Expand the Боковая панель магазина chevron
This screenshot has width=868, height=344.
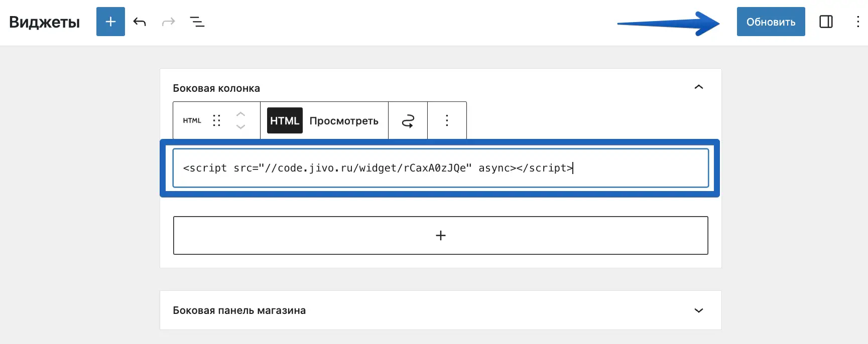[698, 310]
